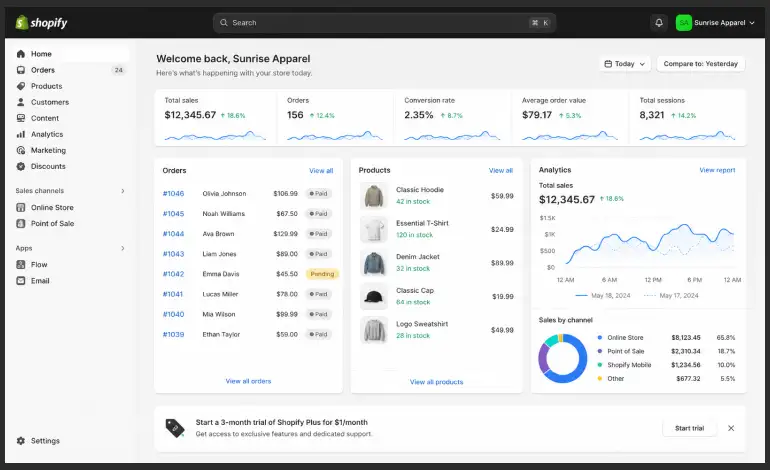
Task: Open the Sunrise Apparel account dropdown
Action: click(715, 23)
